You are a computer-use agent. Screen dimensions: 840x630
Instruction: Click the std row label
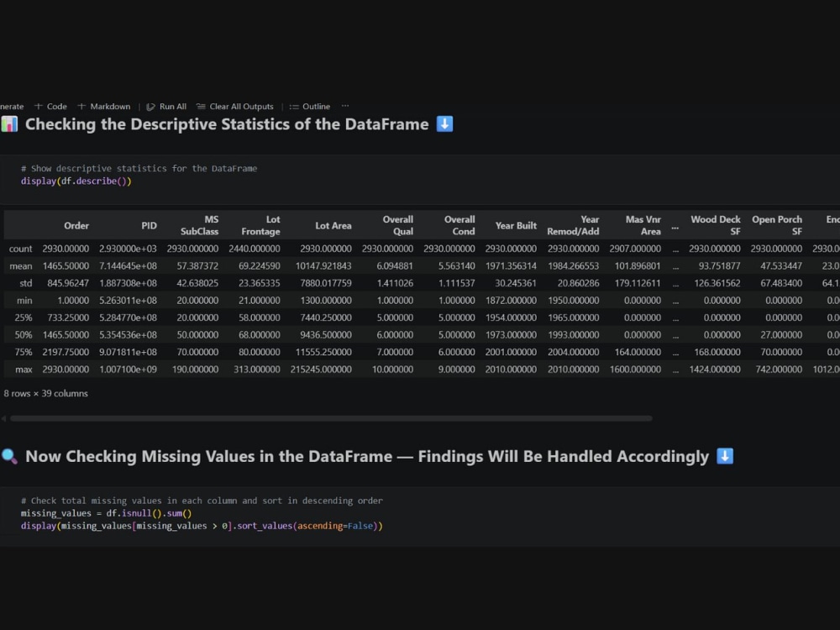coord(26,283)
